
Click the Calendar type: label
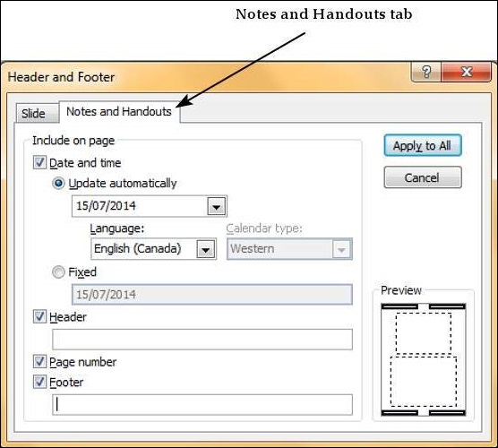coord(264,228)
